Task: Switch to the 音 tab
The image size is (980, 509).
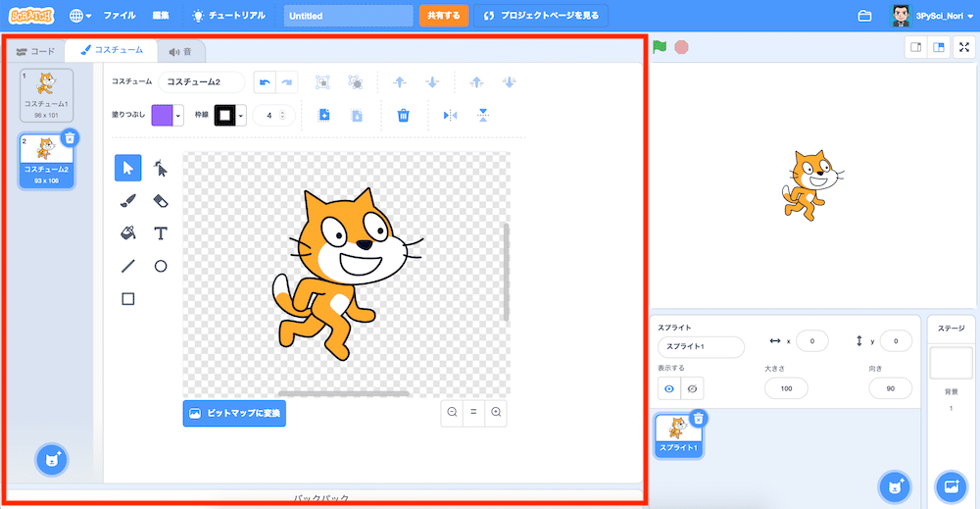Action: (180, 52)
